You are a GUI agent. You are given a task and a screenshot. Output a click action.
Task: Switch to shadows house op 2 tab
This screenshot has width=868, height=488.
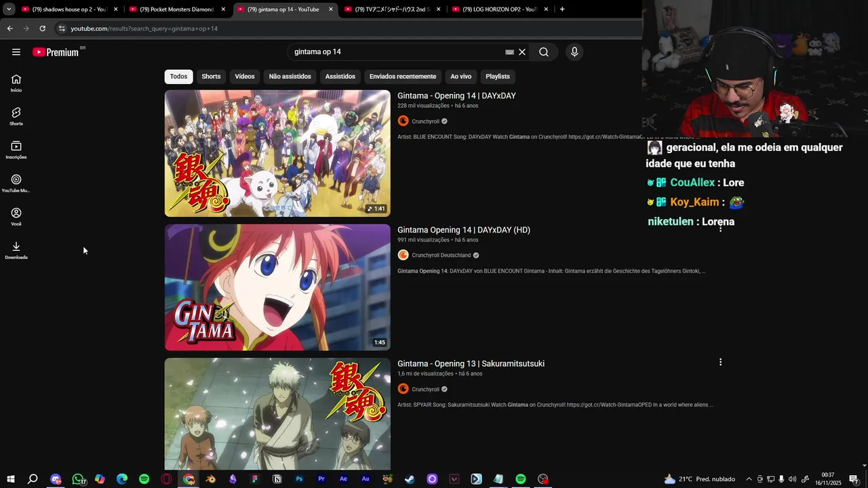coord(69,9)
